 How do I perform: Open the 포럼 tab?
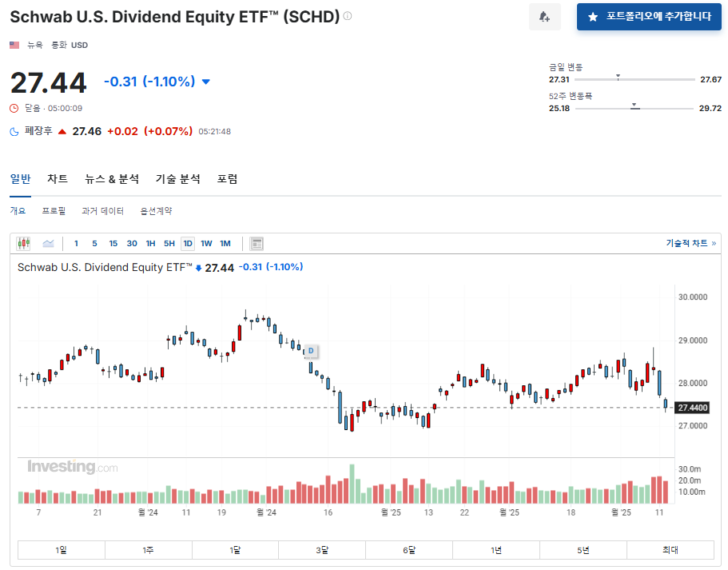(x=227, y=179)
